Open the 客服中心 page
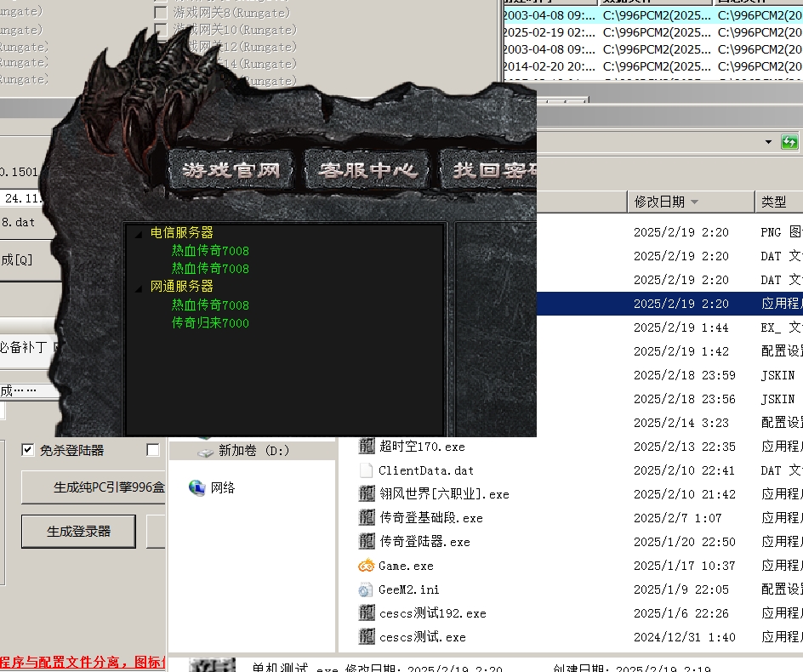 (368, 169)
